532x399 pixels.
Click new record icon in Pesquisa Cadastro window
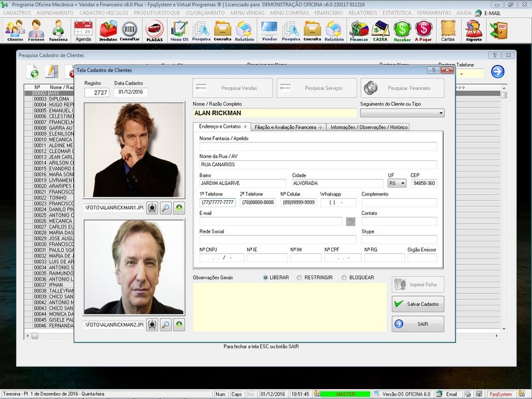(34, 72)
